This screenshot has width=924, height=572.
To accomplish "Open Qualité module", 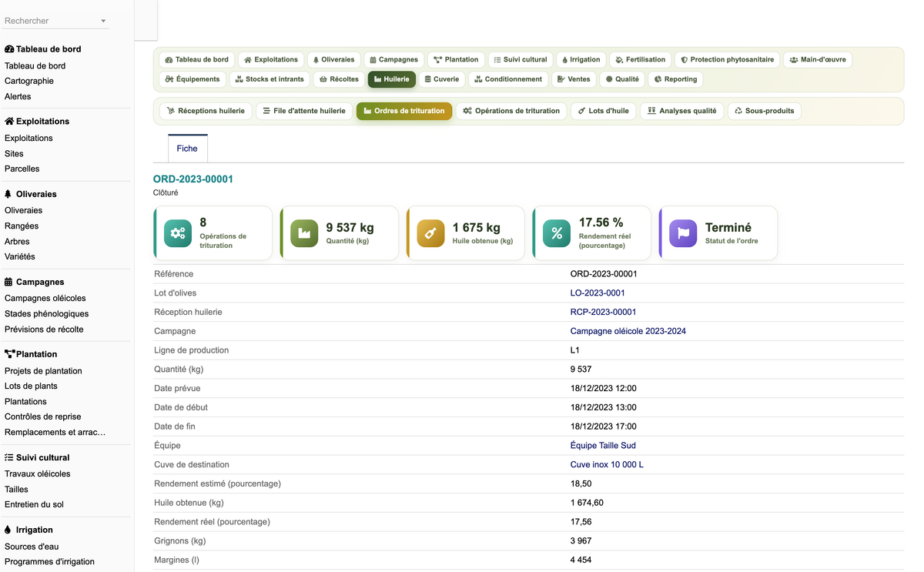I will (622, 79).
